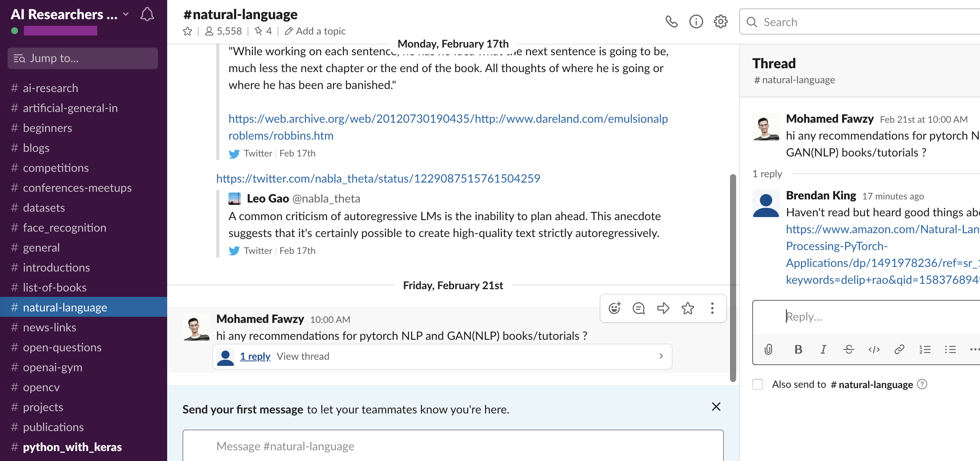
Task: Click the message list scrollbar
Action: [x=733, y=278]
